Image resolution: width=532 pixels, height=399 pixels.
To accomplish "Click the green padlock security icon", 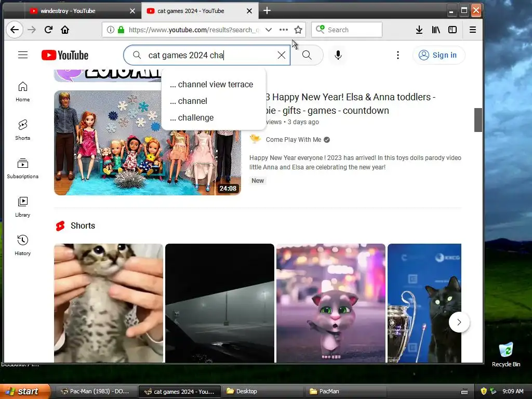I will point(121,30).
